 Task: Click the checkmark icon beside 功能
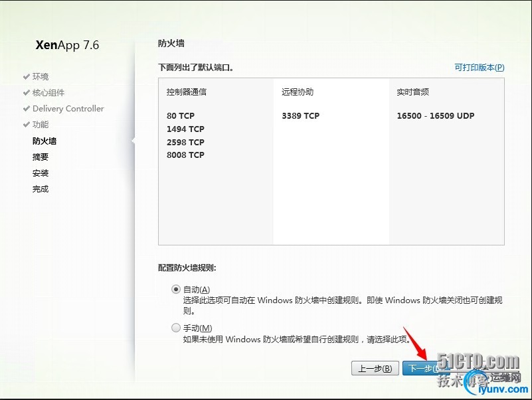tap(27, 125)
